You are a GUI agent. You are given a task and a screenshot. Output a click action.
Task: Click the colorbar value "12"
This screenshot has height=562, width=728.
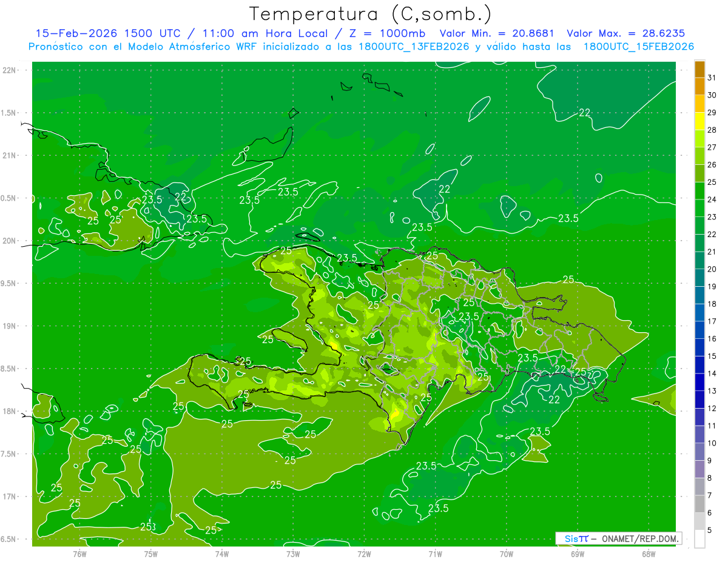[x=712, y=408]
